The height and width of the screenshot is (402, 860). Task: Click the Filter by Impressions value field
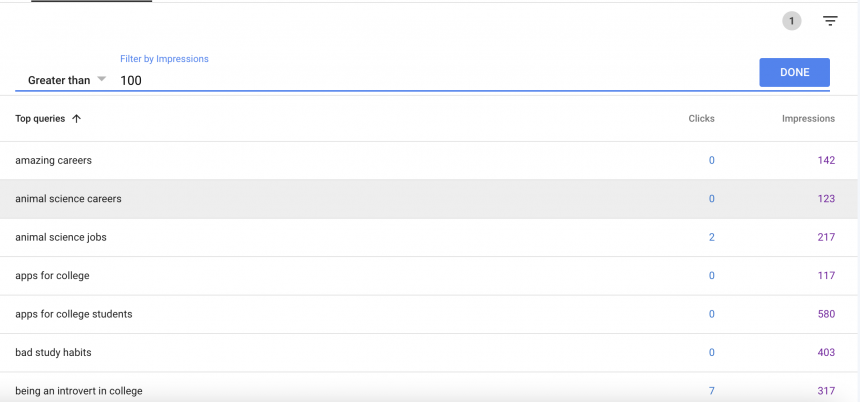(430, 80)
